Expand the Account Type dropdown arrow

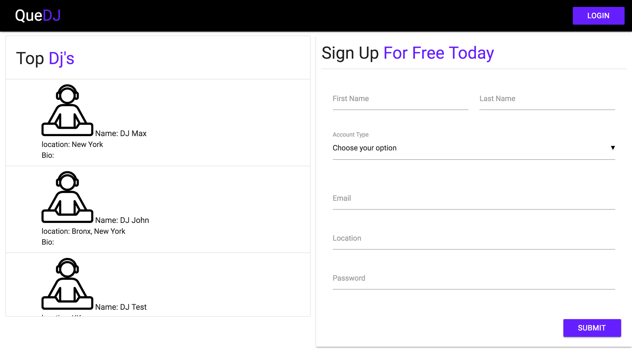612,148
